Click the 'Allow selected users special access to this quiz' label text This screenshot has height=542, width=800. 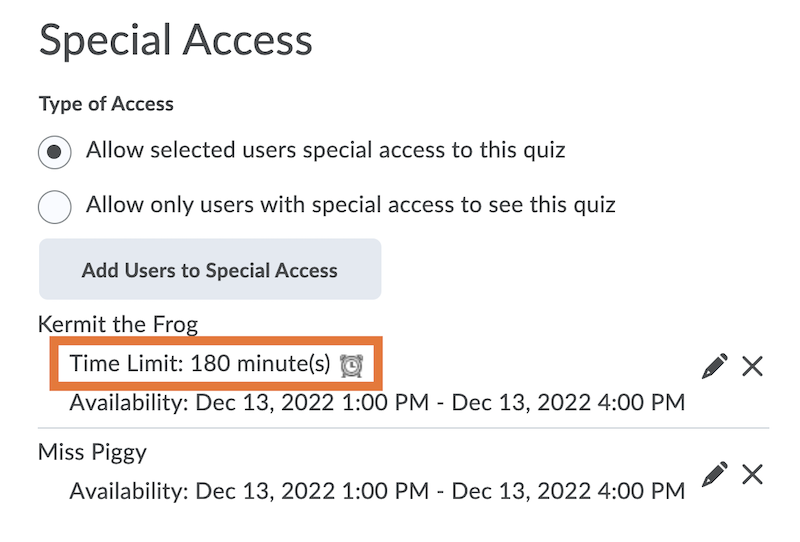[x=325, y=151]
